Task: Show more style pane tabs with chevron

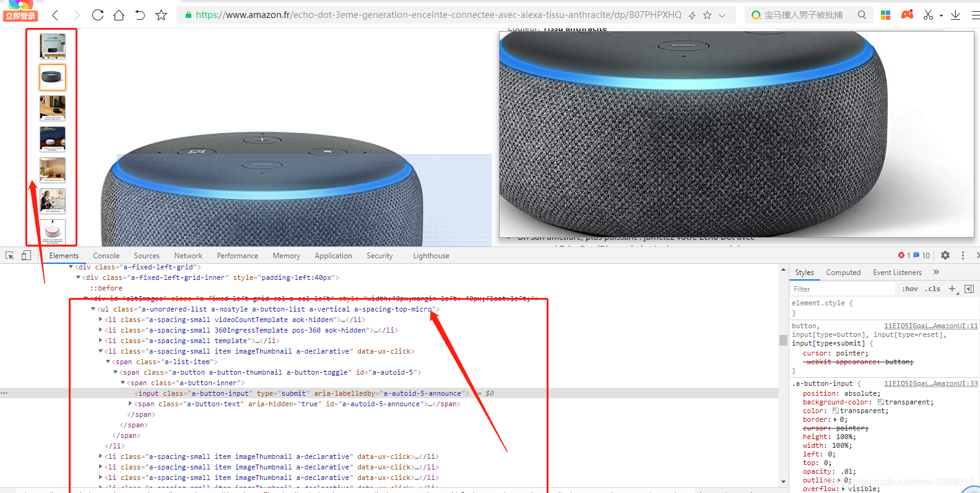Action: [936, 272]
